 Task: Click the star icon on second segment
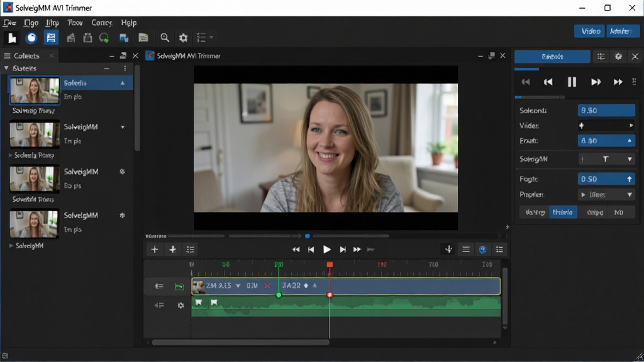pos(306,286)
